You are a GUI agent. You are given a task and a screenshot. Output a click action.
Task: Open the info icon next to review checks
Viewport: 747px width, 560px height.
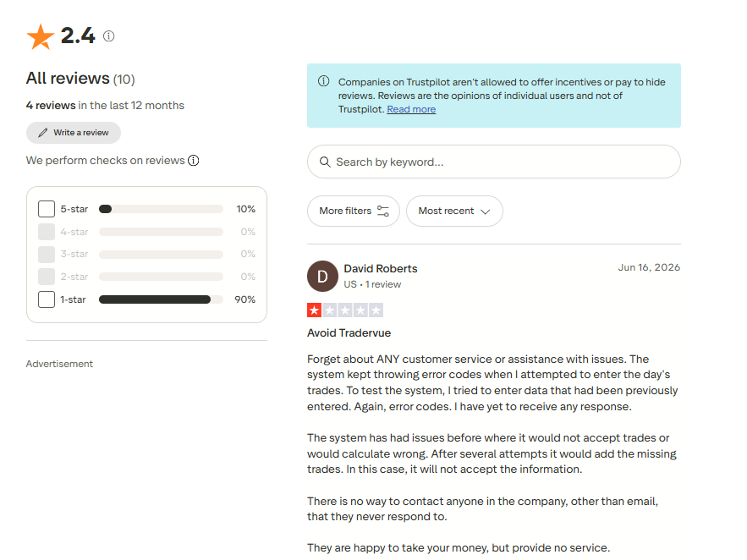194,161
